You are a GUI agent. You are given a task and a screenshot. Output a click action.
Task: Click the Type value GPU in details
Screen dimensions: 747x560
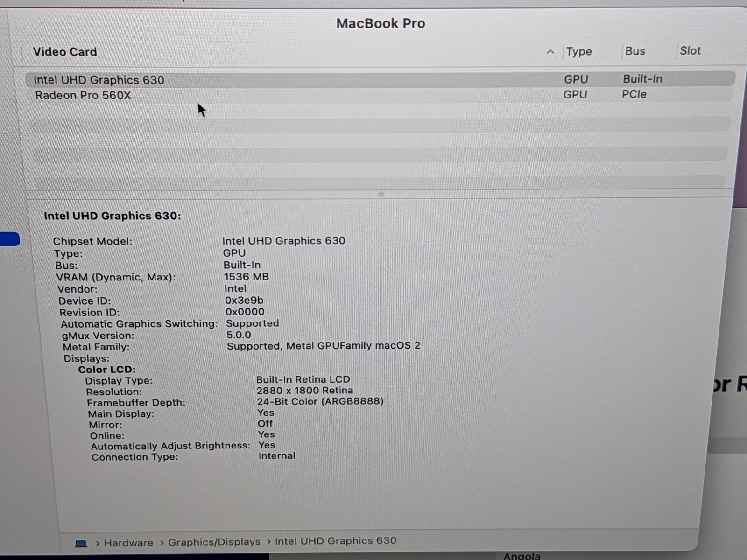click(x=234, y=253)
